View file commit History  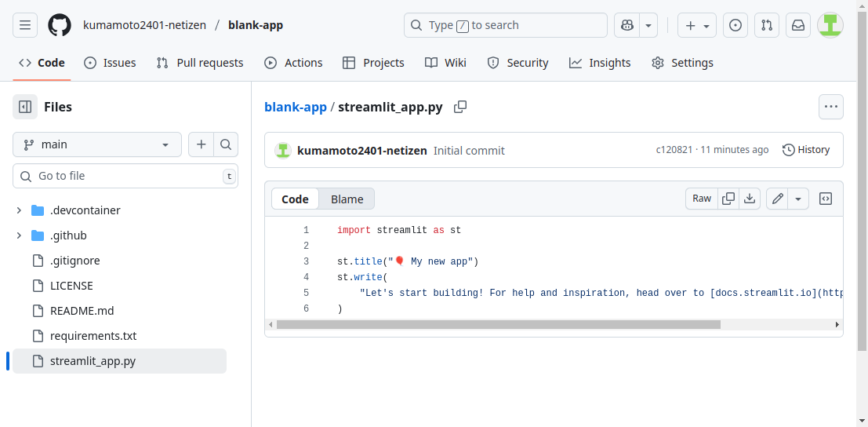806,150
